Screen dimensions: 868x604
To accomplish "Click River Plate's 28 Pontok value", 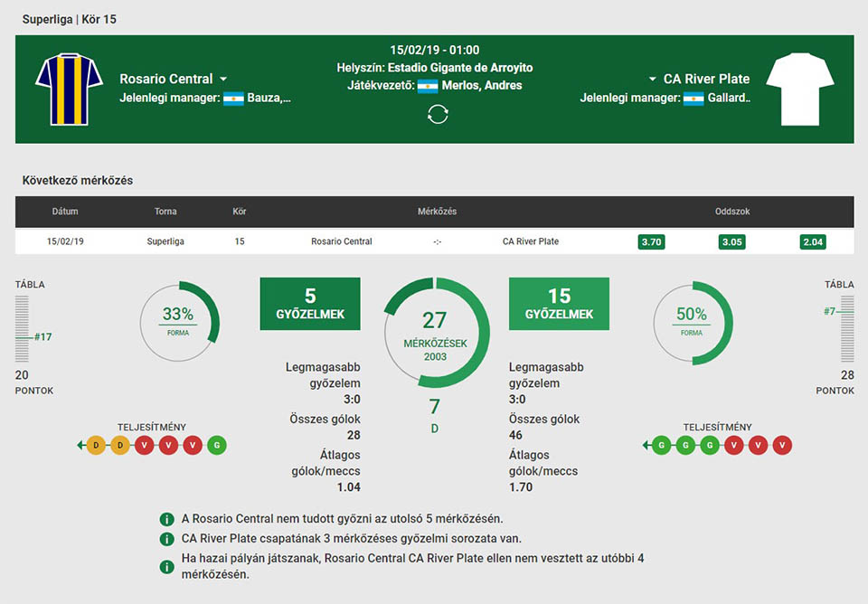I will coord(847,375).
